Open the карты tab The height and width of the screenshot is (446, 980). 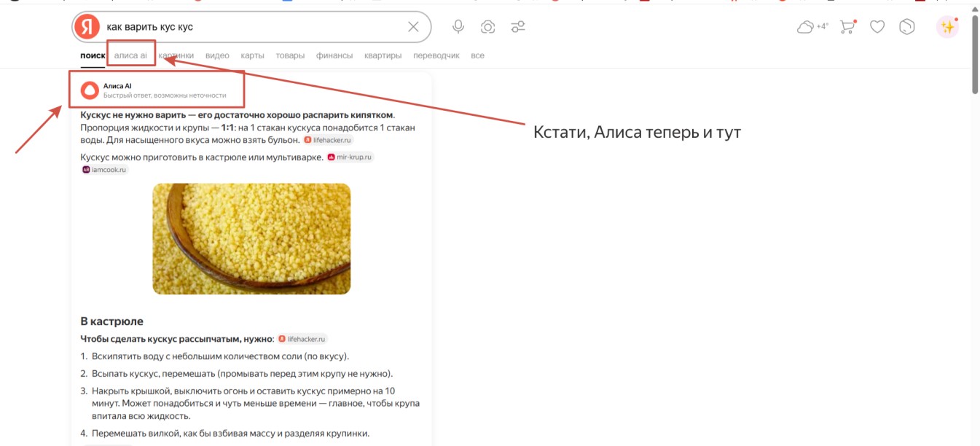252,55
